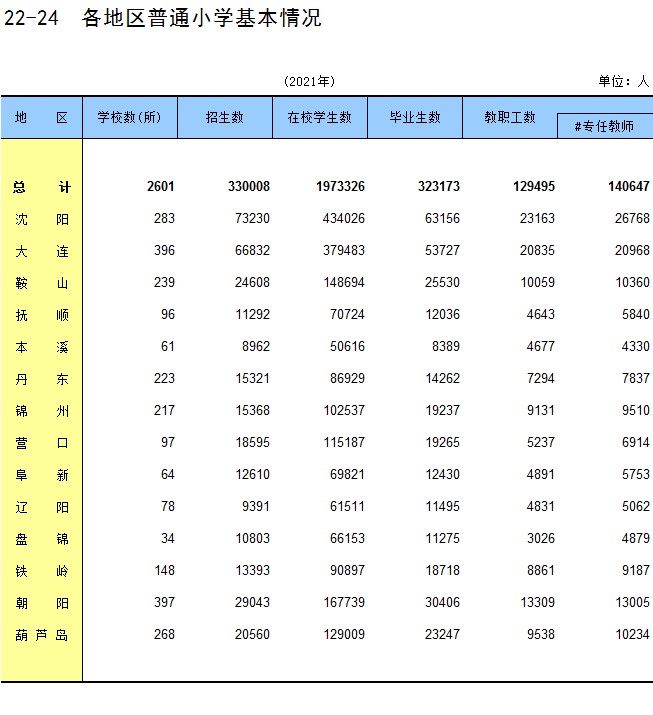Select Anshan enrollment value 24608
The image size is (653, 715).
[x=252, y=282]
